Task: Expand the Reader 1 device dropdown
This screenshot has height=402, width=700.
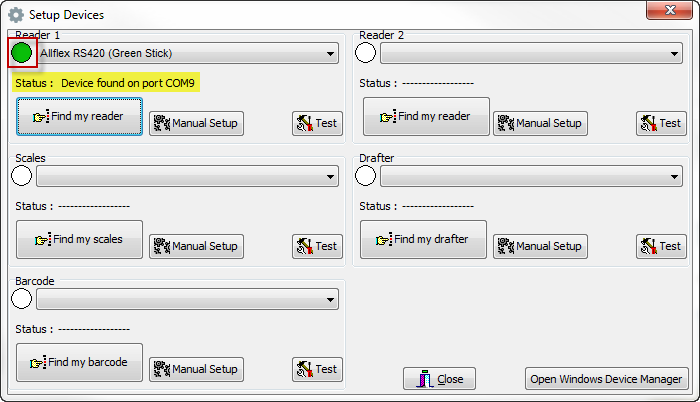Action: [x=330, y=53]
